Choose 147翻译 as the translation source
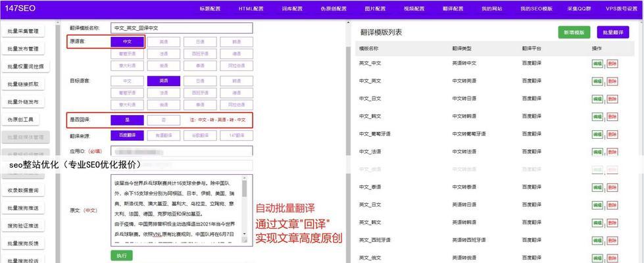Image resolution: width=644 pixels, height=263 pixels. point(236,135)
